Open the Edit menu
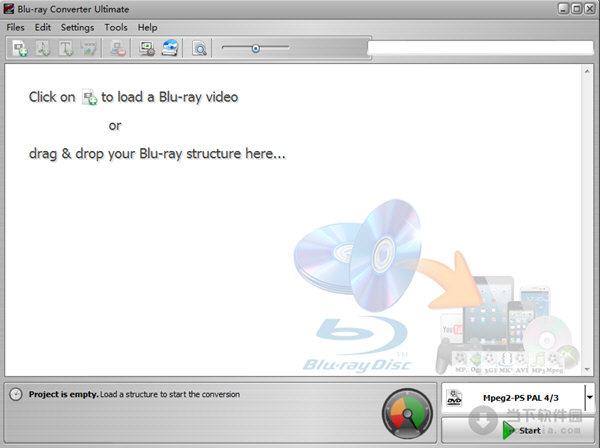600x448 pixels. [42, 28]
